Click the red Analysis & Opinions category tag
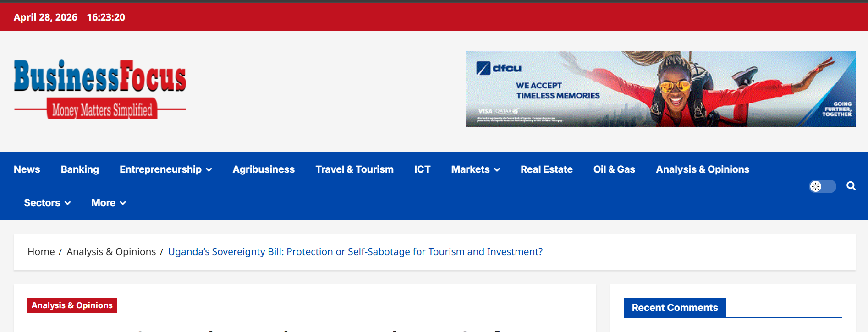 [x=72, y=305]
